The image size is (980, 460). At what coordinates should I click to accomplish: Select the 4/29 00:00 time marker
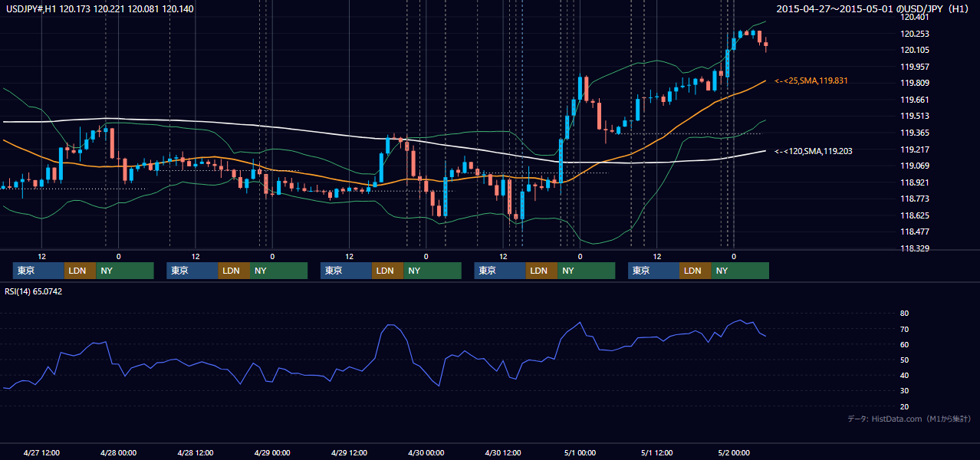272,453
